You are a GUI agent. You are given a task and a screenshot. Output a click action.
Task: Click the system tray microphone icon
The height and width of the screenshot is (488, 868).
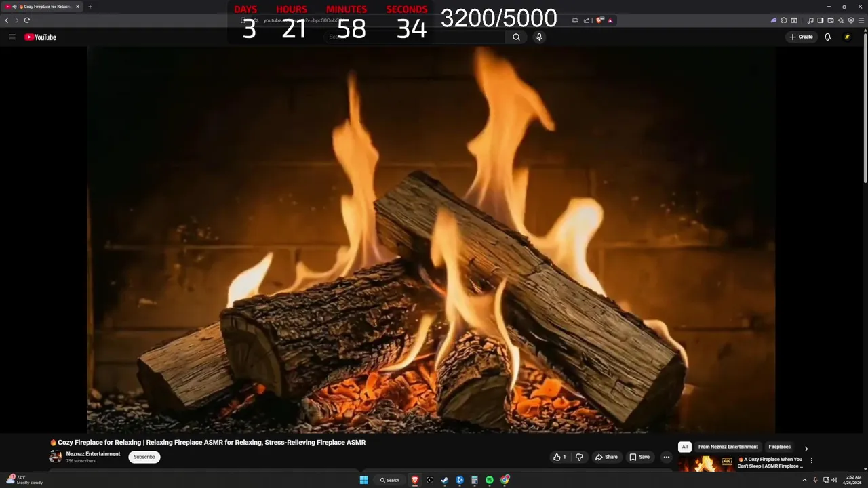815,480
